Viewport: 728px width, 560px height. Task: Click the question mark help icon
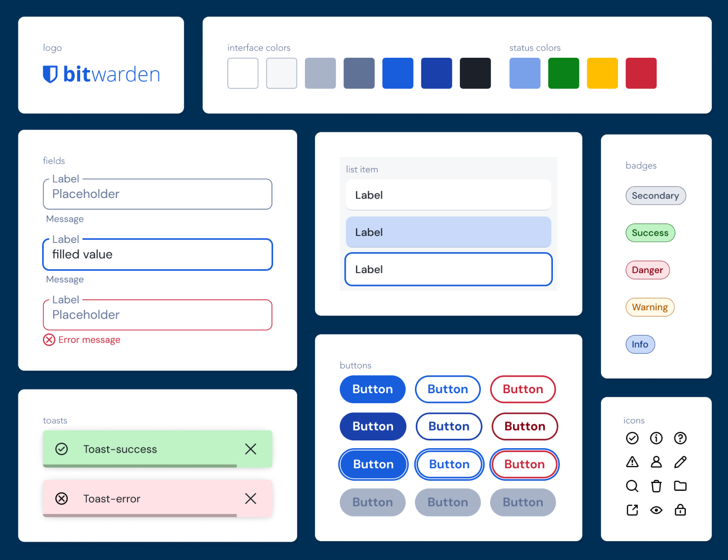[x=680, y=438]
